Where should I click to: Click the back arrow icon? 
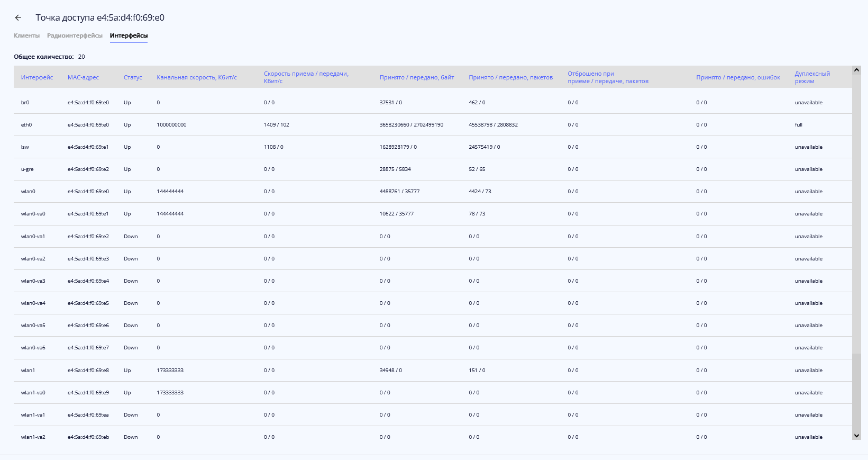point(18,17)
